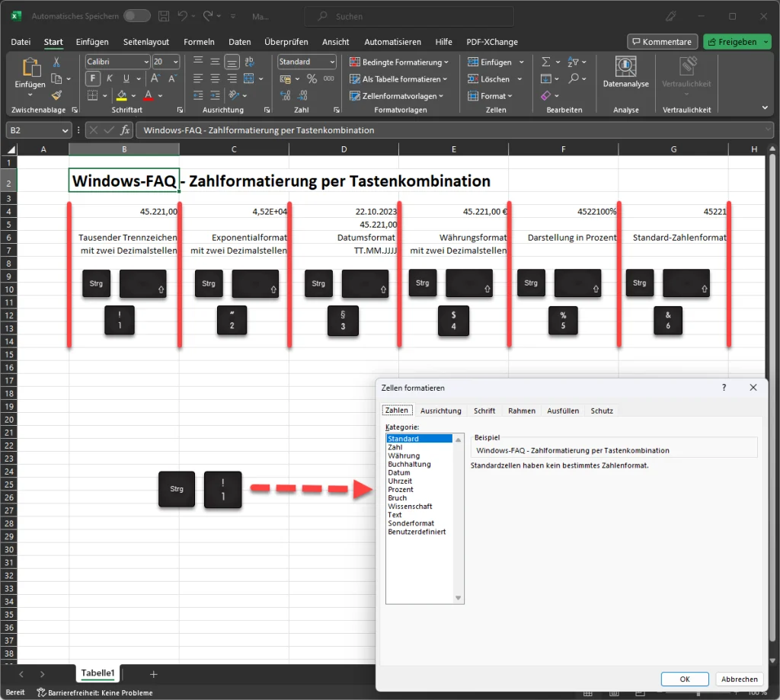Open the Kommentare pane button
This screenshot has width=780, height=700.
662,42
